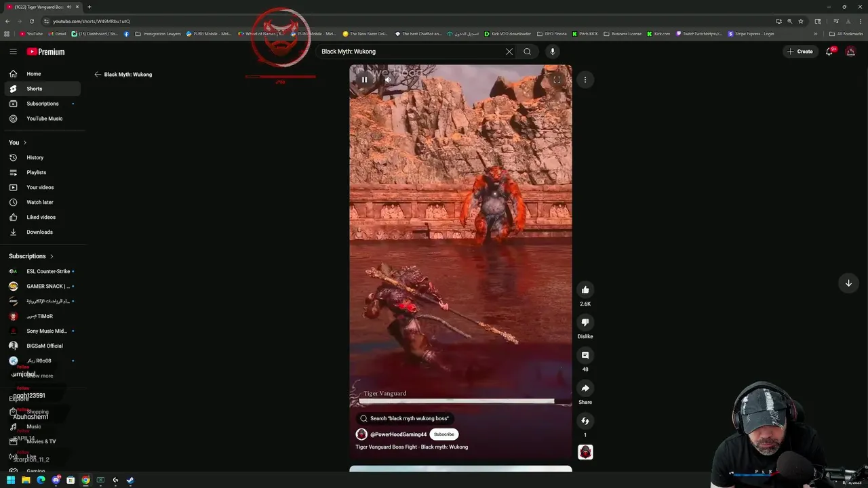
Task: Open Steam from the taskbar
Action: tap(130, 480)
